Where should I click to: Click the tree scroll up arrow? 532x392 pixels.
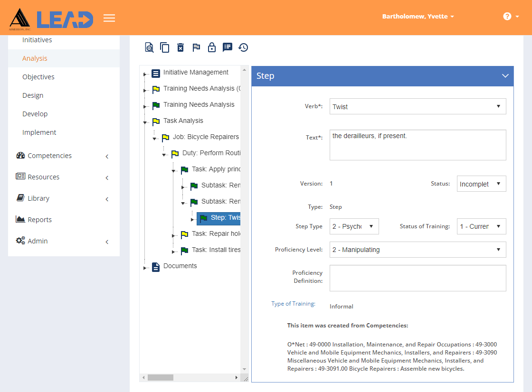[x=244, y=70]
